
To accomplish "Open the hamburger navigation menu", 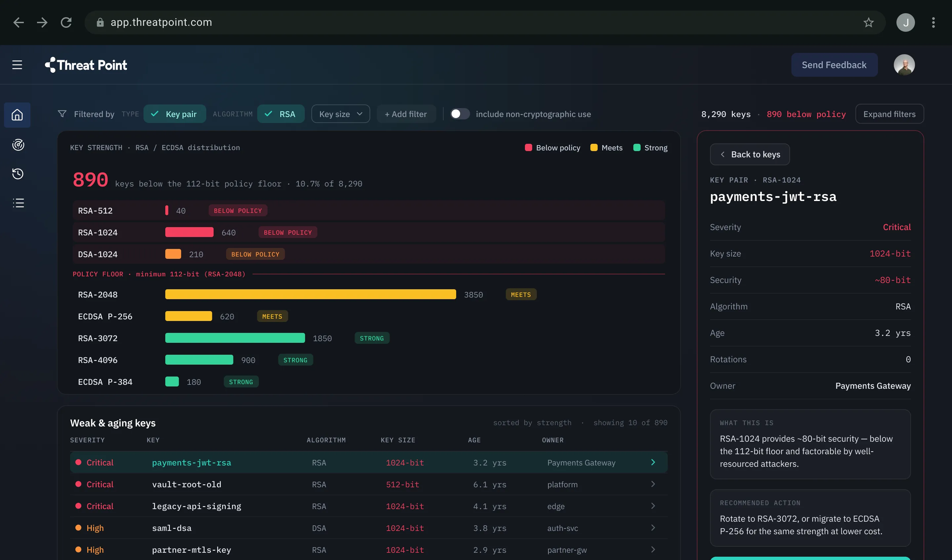I will pyautogui.click(x=17, y=64).
